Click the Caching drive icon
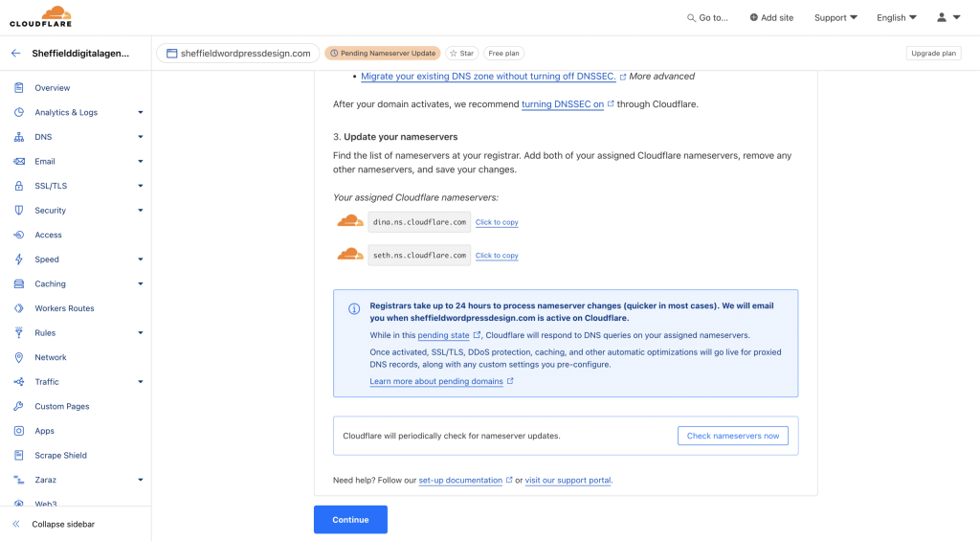Image resolution: width=980 pixels, height=541 pixels. (19, 284)
